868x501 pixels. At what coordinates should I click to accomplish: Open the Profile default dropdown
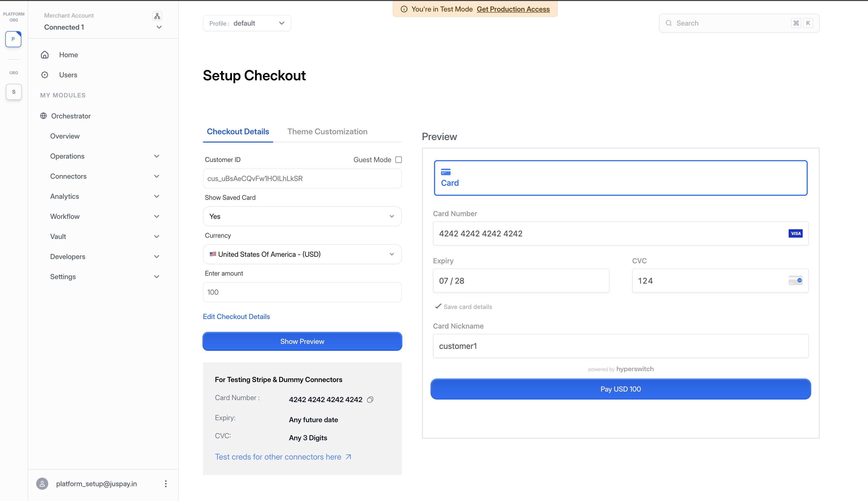pyautogui.click(x=247, y=23)
